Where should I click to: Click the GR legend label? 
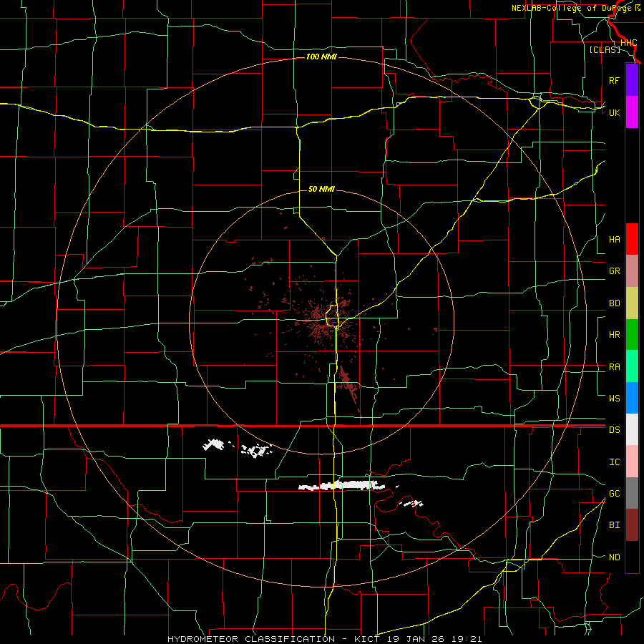click(x=614, y=271)
